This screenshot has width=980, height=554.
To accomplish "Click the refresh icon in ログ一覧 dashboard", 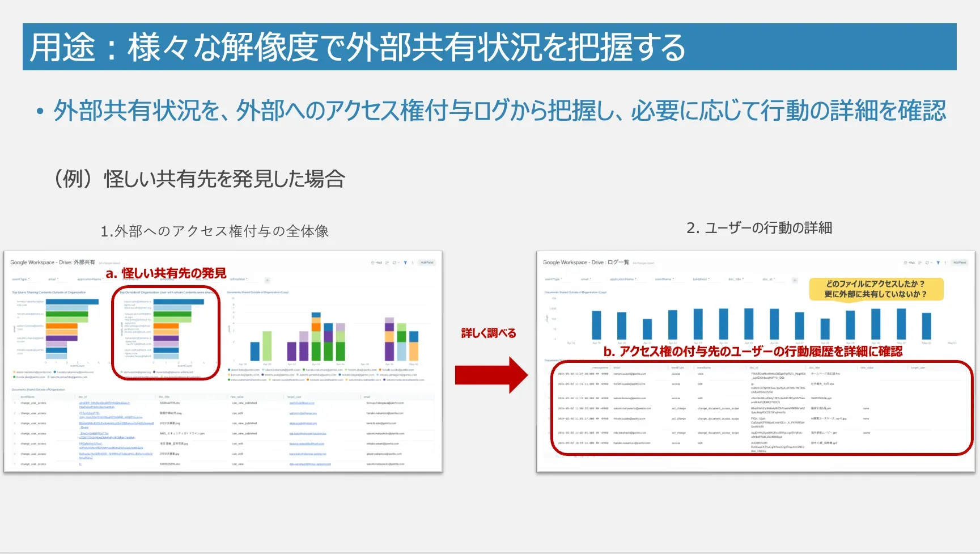I will click(927, 263).
